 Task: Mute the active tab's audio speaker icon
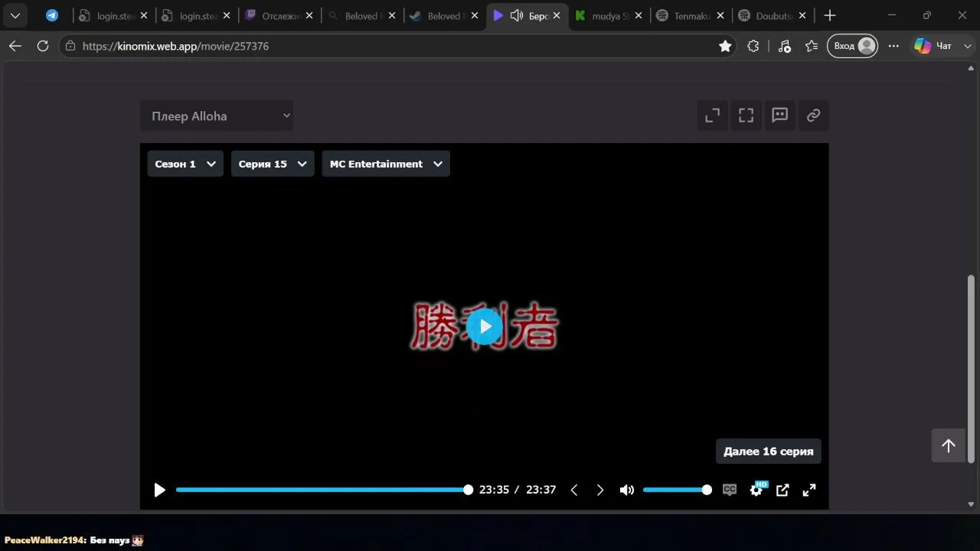(x=517, y=15)
